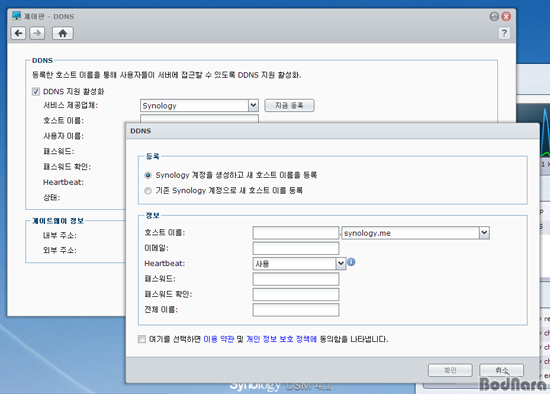Click the 호스트 이름 field in the dialog

[296, 233]
